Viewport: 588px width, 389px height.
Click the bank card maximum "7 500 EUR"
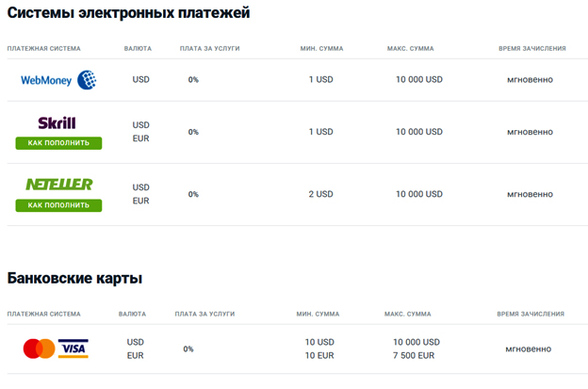tap(414, 356)
